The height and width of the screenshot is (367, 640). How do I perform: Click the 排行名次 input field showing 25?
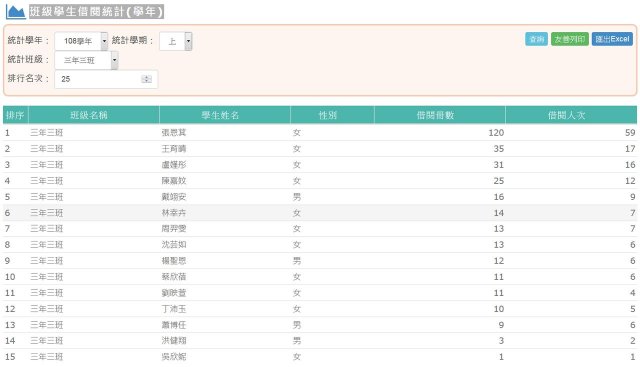coord(106,79)
